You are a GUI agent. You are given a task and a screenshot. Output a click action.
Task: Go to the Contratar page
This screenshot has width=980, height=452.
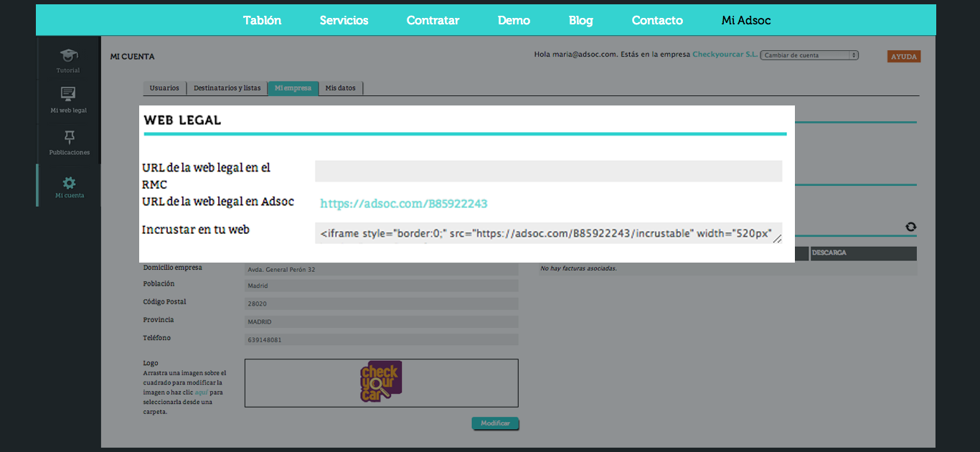coord(433,20)
